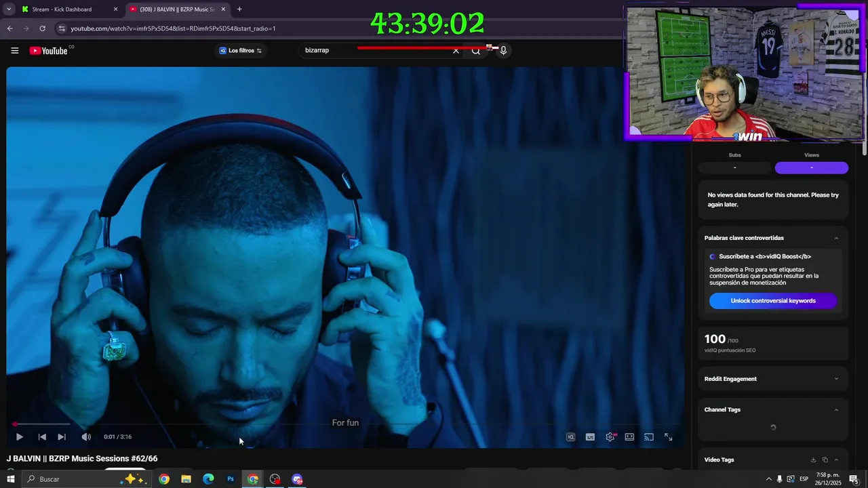Go to YouTube home logo
The image size is (868, 488).
48,51
